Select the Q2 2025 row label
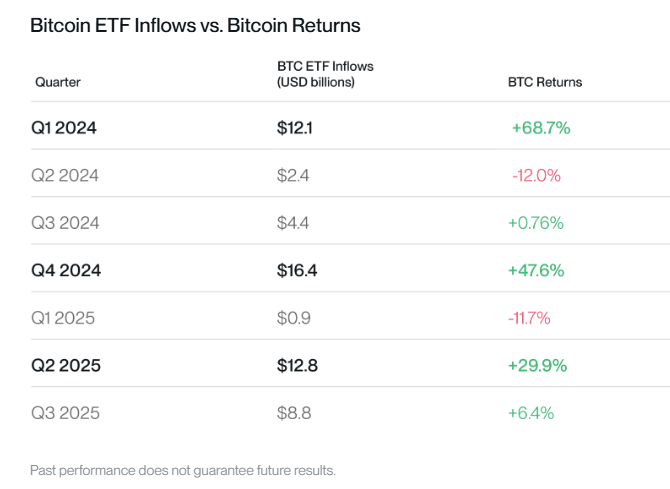670x489 pixels. point(65,365)
